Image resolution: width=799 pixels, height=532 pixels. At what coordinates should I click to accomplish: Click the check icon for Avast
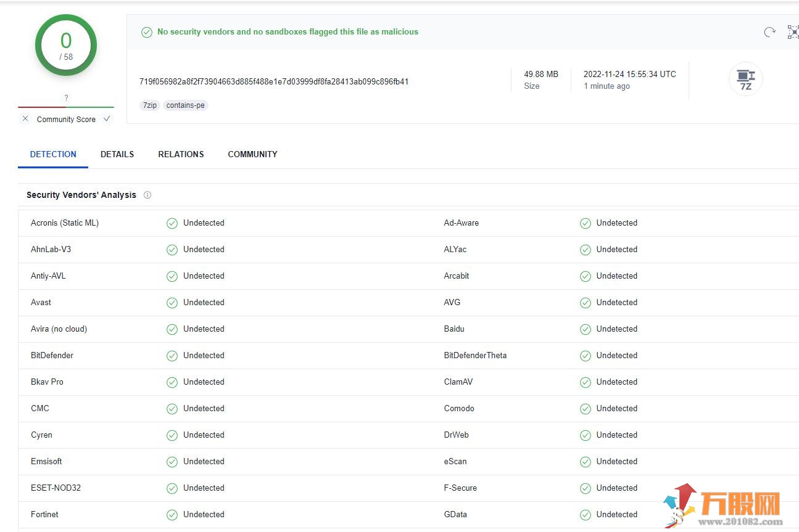pyautogui.click(x=172, y=303)
